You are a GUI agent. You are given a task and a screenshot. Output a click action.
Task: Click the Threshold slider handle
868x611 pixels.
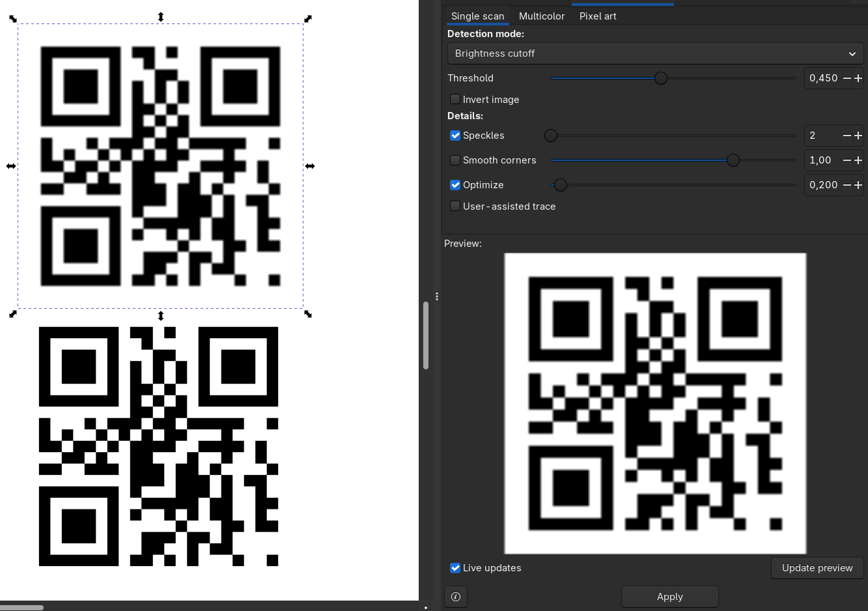[x=661, y=78]
